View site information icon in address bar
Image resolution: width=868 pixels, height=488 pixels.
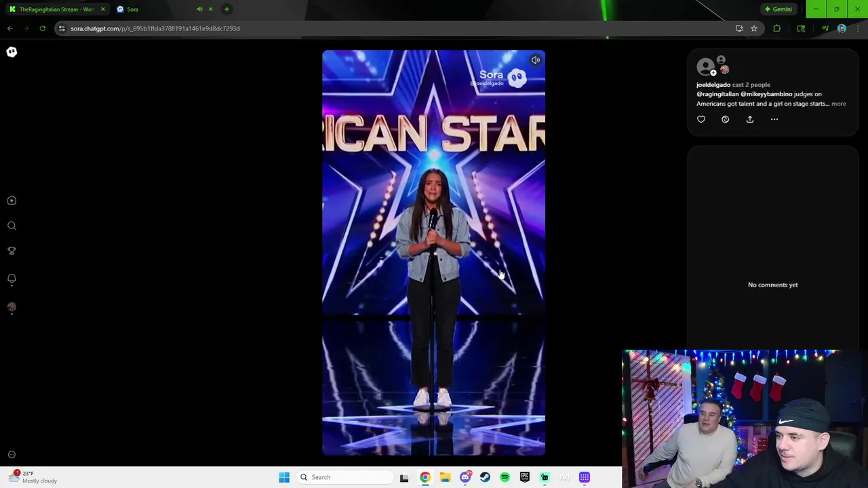[62, 28]
